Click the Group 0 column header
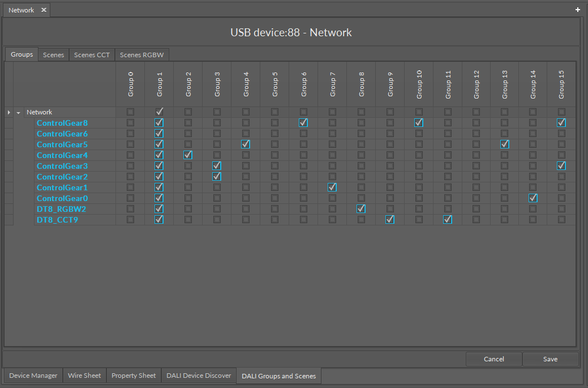 pyautogui.click(x=131, y=84)
